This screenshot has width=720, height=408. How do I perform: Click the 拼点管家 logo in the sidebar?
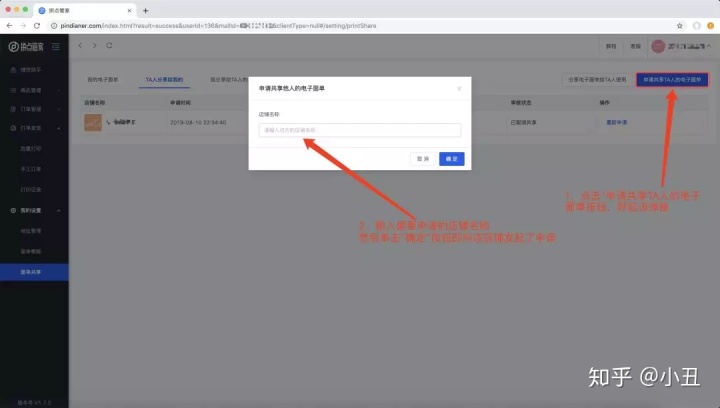pyautogui.click(x=26, y=46)
